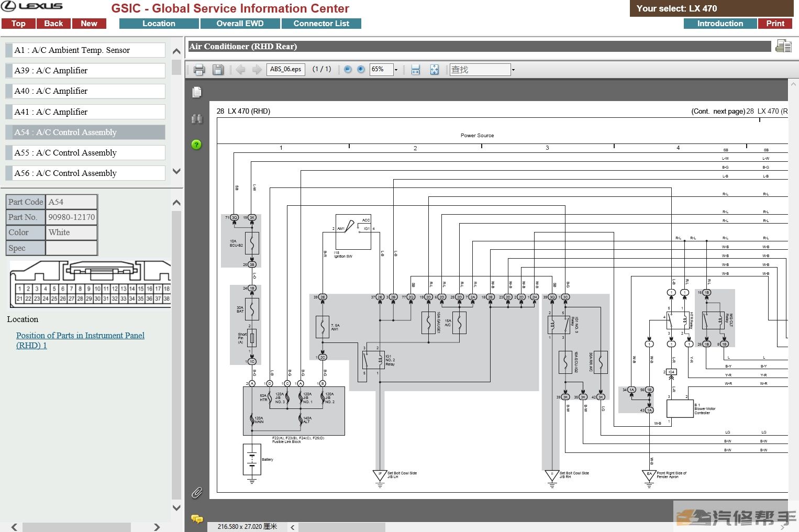The image size is (799, 532).
Task: Select A56 : A/C Control Assembly
Action: tap(85, 173)
